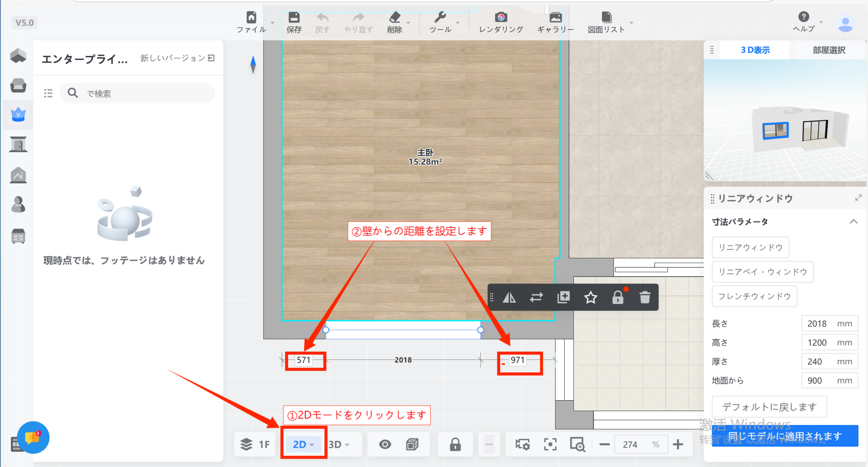Viewport: 868px width, 467px height.
Task: Expand the ツール dropdown arrow
Action: [458, 23]
